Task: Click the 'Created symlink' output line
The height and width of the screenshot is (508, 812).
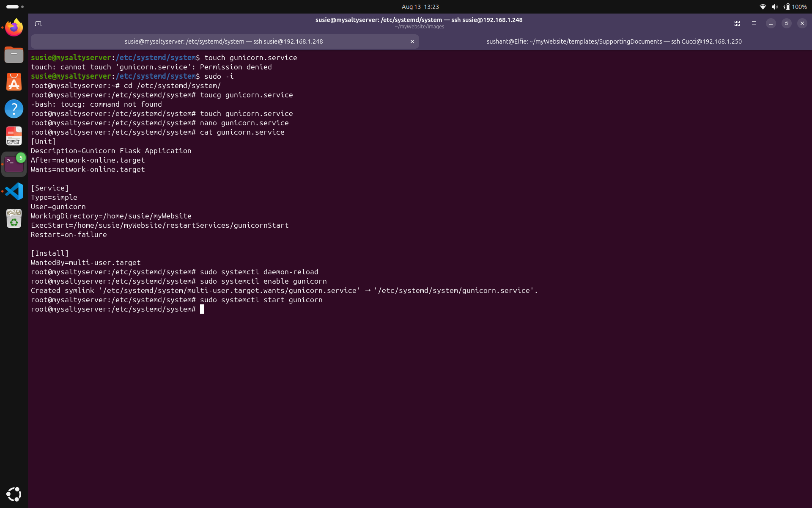Action: (x=285, y=290)
